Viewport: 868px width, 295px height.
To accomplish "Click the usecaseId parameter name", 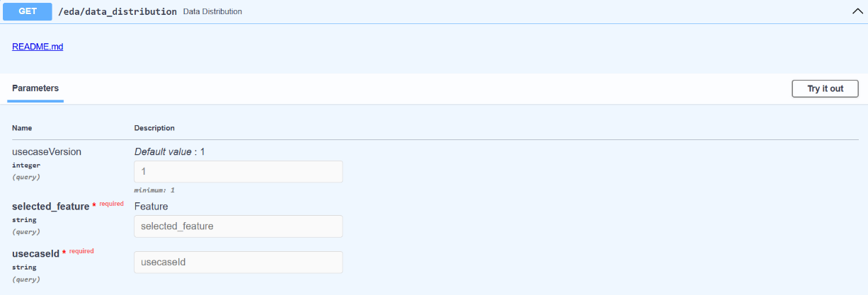I will [35, 253].
